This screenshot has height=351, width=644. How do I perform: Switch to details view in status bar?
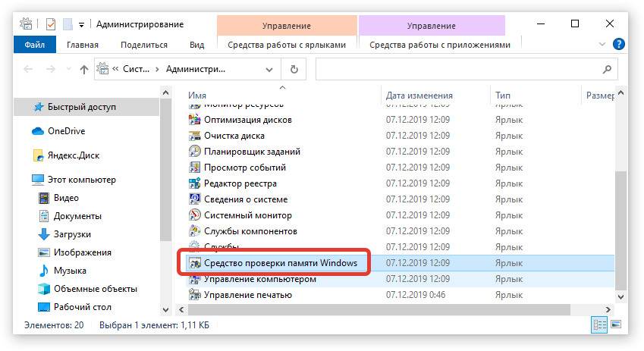[600, 324]
